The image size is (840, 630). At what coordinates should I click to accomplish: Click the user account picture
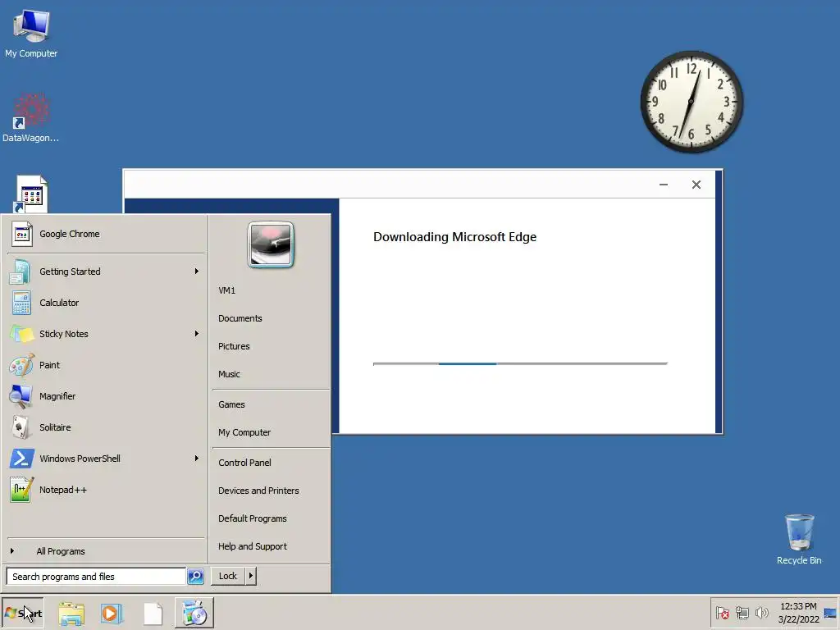coord(271,244)
